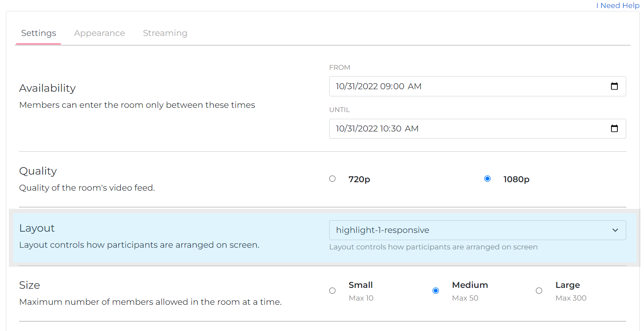Click 'Maximum number of members allowed' description
The image size is (644, 331).
(x=150, y=302)
